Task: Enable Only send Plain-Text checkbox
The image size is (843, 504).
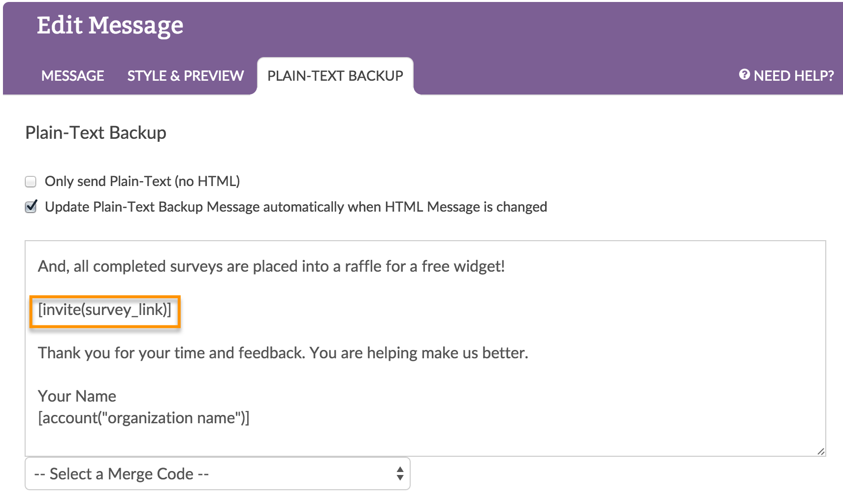Action: coord(31,182)
